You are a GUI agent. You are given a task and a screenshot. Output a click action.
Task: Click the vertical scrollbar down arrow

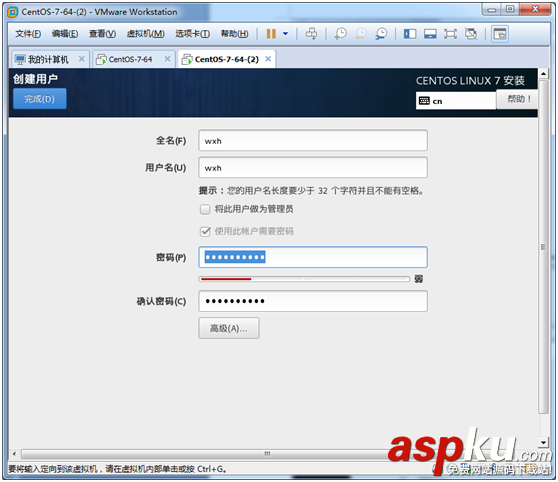tap(543, 442)
